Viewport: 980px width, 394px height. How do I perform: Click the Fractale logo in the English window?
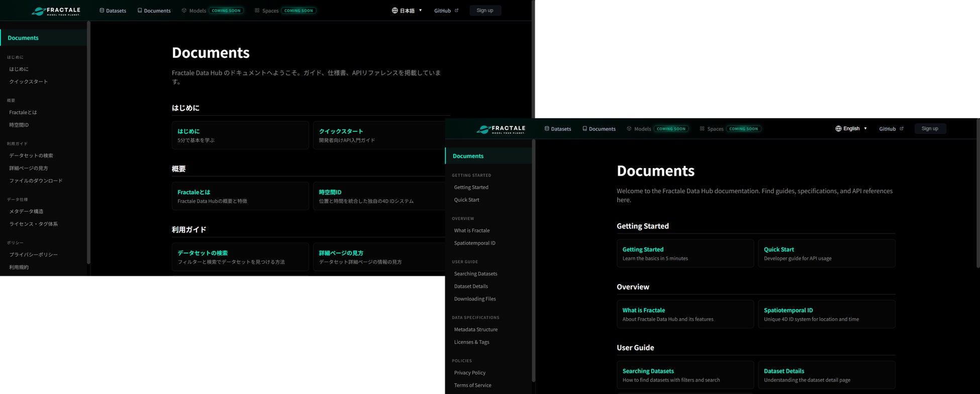[x=501, y=129]
